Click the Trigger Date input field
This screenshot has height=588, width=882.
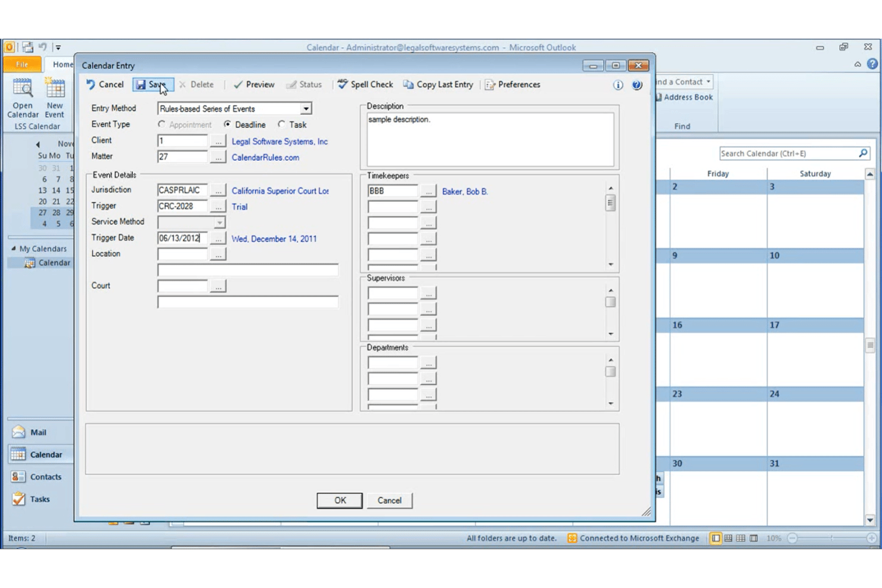pyautogui.click(x=183, y=238)
